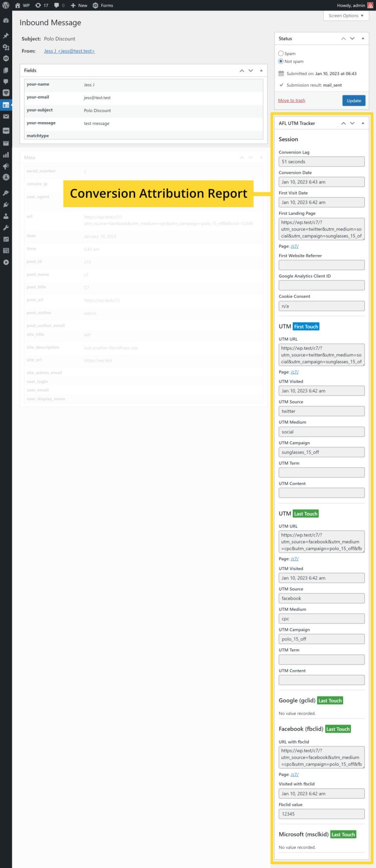Move AFL UTM Tracker panel down
Screen dimensions: 376x868
pyautogui.click(x=352, y=124)
